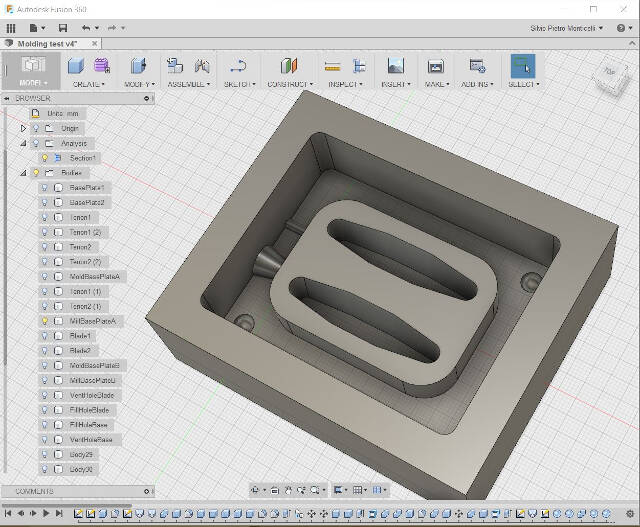Expand the Origin folder

(x=23, y=128)
